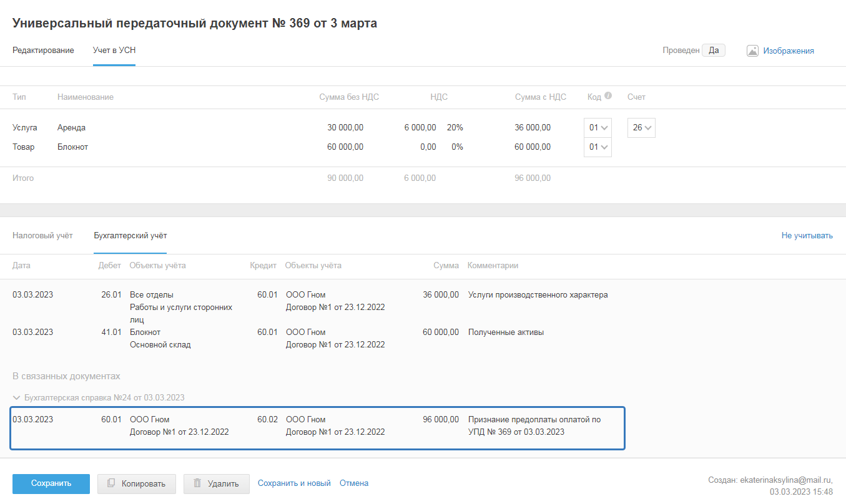Open Код dropdown for Аренда row

(x=598, y=128)
